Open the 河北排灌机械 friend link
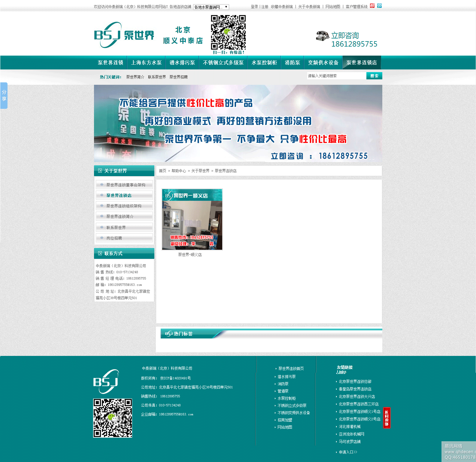This screenshot has width=476, height=462. click(350, 427)
